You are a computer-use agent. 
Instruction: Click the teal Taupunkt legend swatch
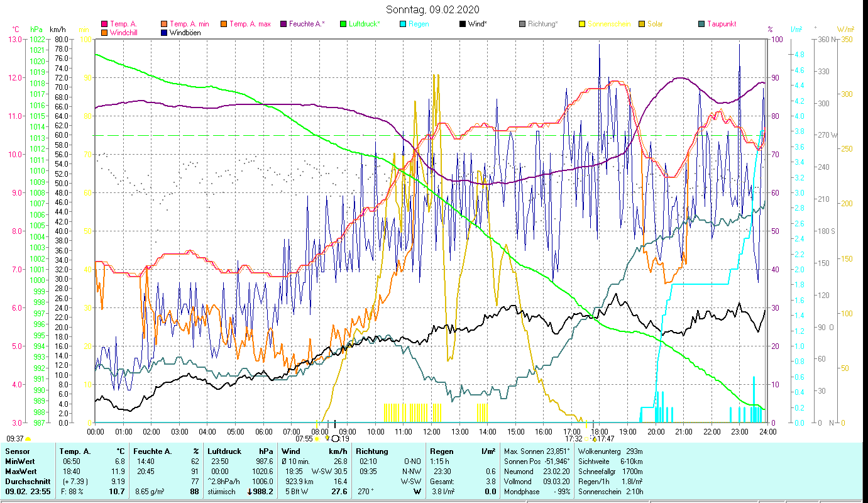701,24
